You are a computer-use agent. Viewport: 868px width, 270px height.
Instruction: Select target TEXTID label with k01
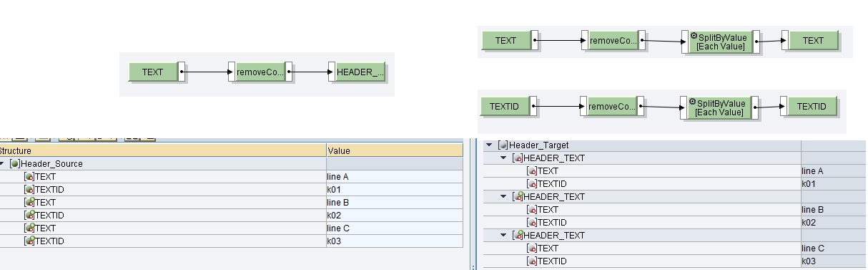click(x=552, y=184)
